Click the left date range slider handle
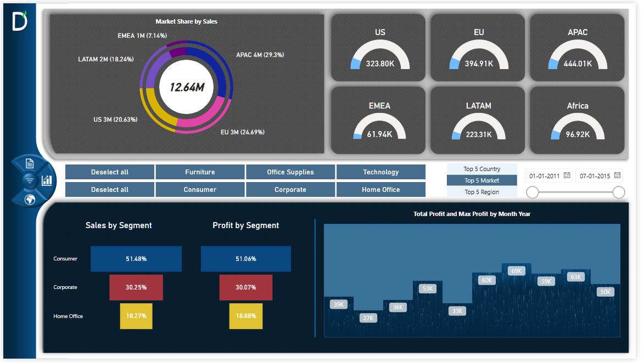644x363 pixels. pos(532,192)
